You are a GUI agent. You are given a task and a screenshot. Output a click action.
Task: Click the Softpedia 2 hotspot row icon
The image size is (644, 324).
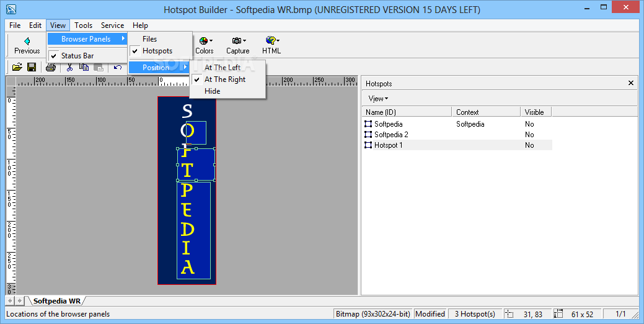coord(368,135)
